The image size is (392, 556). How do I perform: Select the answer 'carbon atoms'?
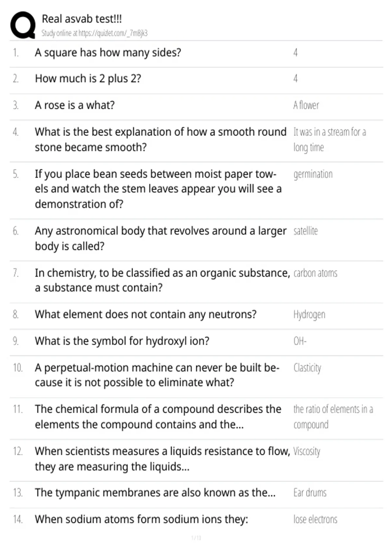315,273
